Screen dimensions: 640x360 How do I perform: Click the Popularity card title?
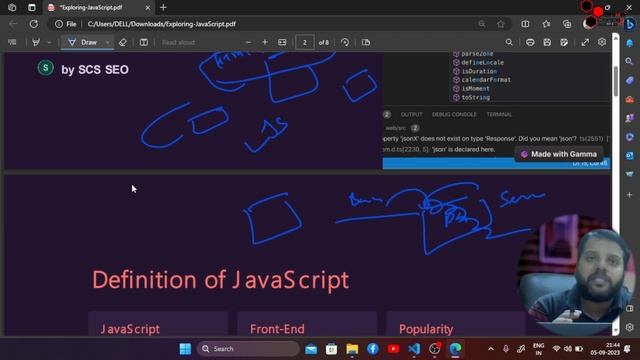coord(426,329)
